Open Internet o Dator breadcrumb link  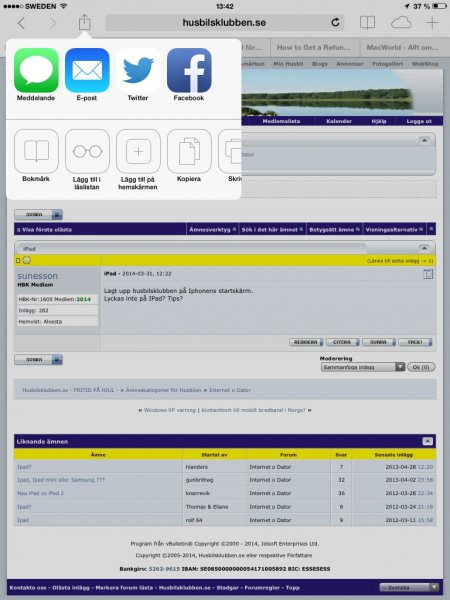pos(230,390)
